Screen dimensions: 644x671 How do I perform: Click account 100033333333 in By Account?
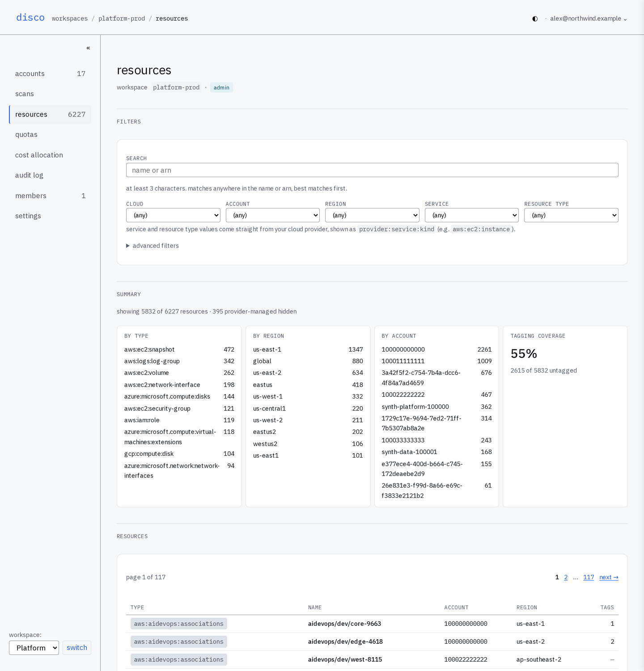coord(403,440)
